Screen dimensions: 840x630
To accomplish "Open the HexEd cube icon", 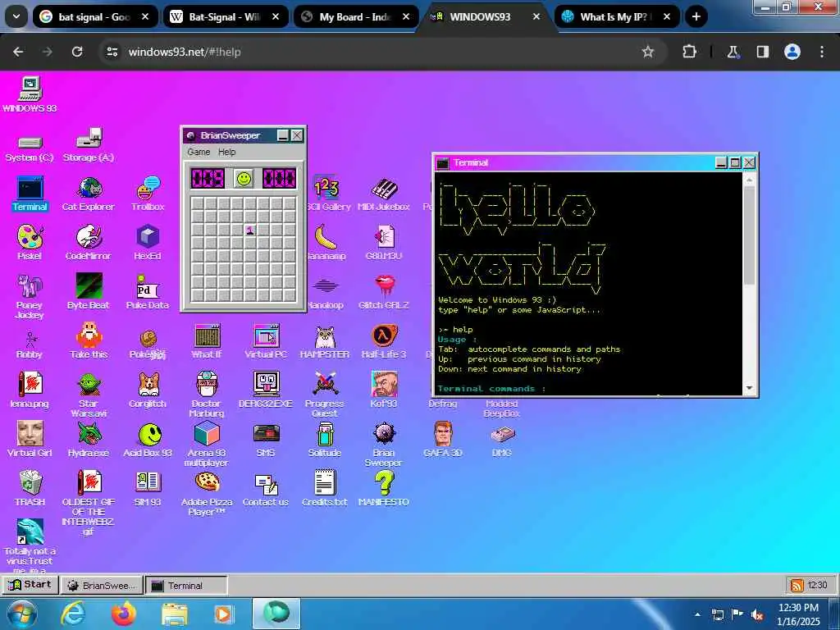I will 148,243.
